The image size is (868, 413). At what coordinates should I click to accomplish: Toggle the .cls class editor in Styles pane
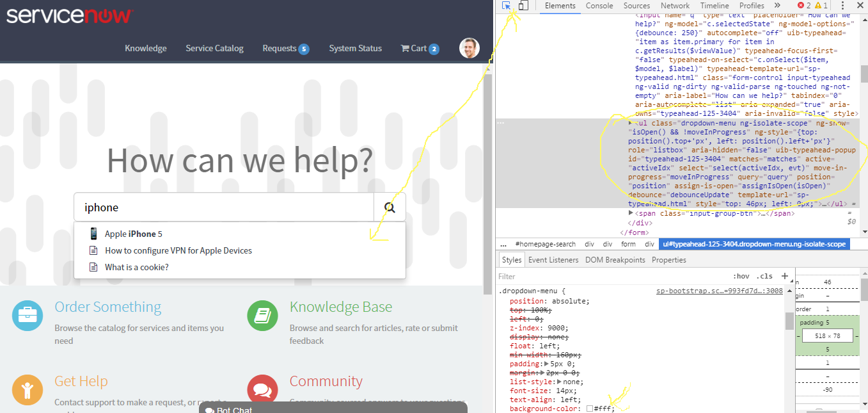(x=765, y=275)
